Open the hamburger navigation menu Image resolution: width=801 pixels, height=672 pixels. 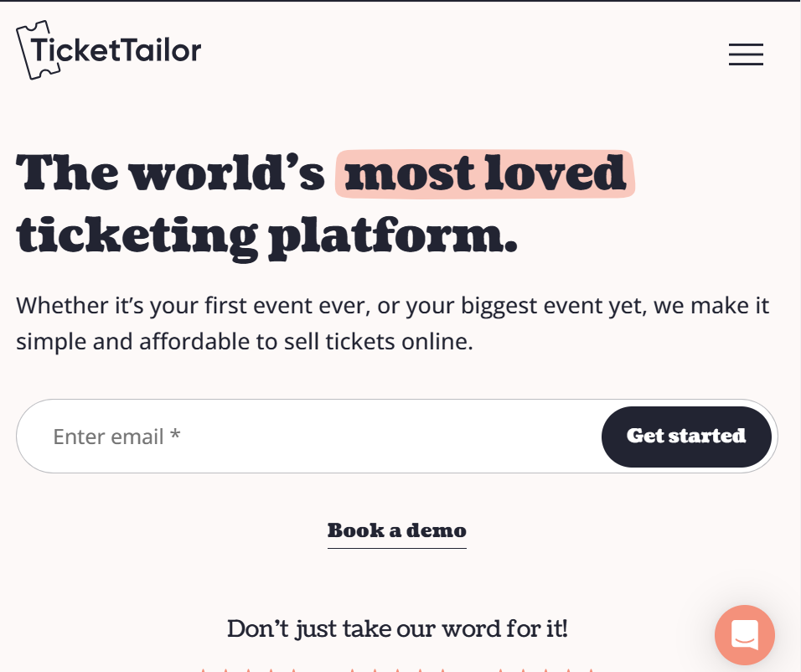(746, 54)
